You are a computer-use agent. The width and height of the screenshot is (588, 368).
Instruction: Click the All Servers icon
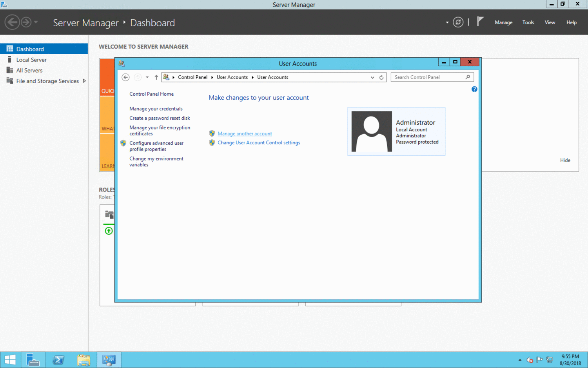(10, 70)
